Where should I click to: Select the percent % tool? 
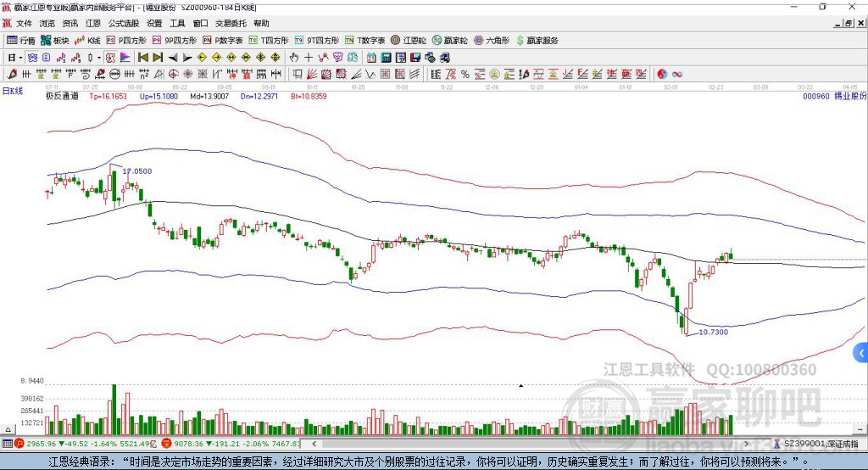465,75
